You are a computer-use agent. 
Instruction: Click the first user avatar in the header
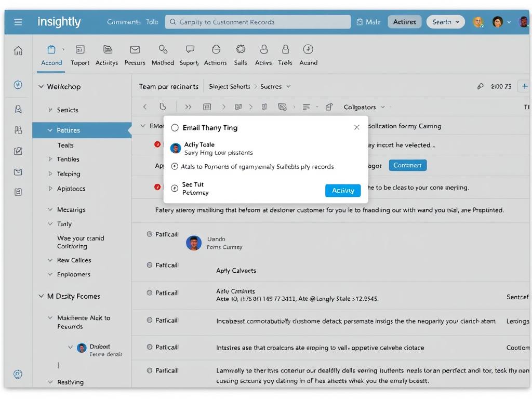click(478, 22)
